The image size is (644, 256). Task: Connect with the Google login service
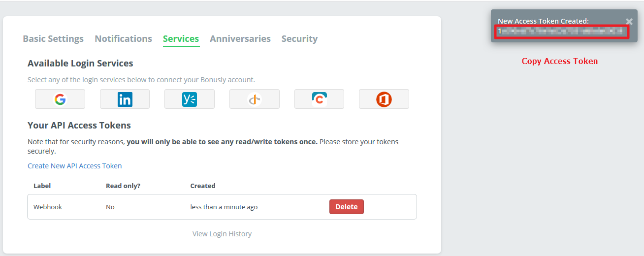click(x=60, y=99)
